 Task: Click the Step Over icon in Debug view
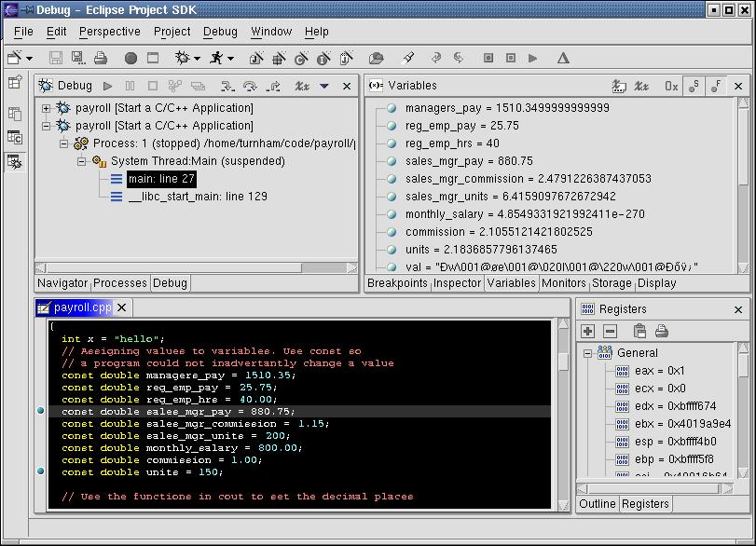pyautogui.click(x=250, y=86)
